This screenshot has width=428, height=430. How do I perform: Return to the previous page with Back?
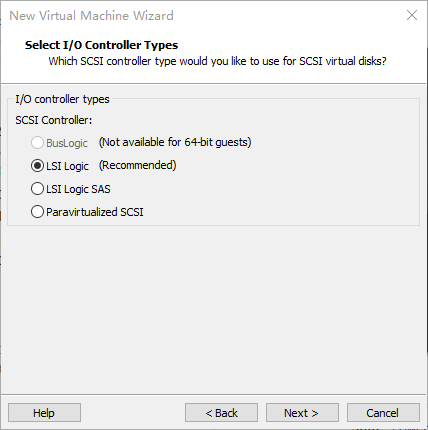pyautogui.click(x=221, y=413)
